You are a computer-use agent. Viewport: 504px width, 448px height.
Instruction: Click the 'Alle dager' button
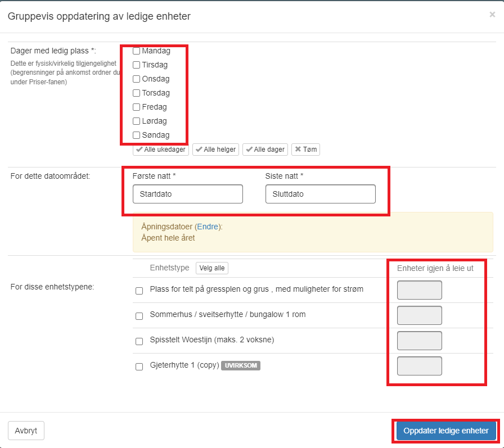click(x=265, y=150)
